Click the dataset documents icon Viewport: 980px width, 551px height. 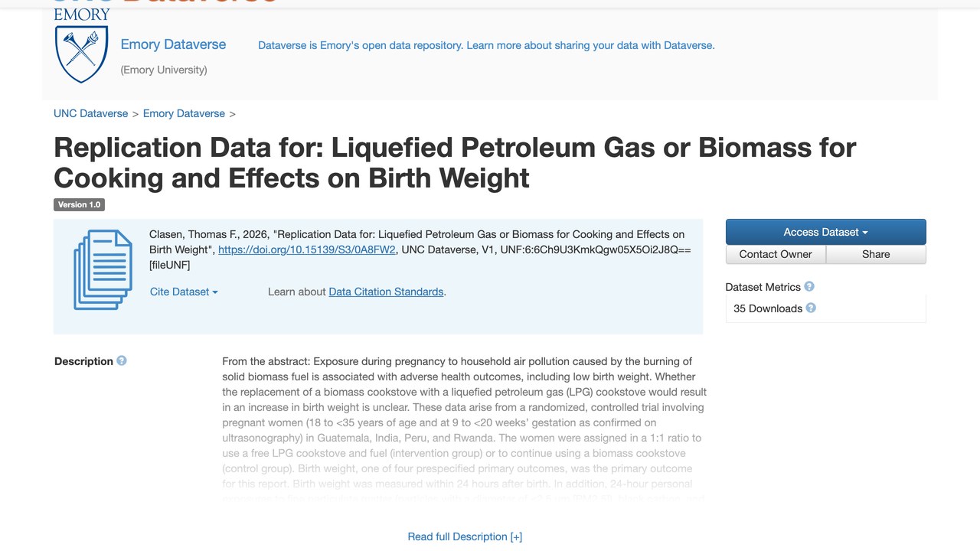click(x=103, y=270)
